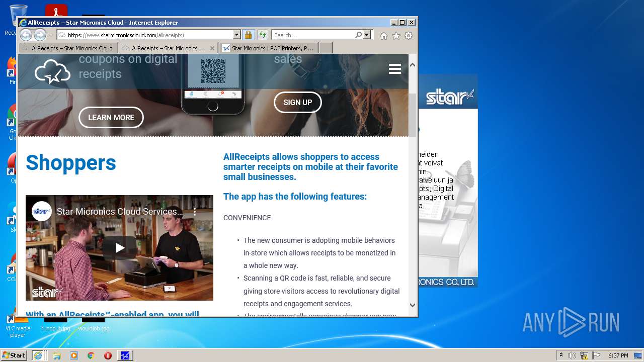Screen dimensions: 644x362
Task: Open the recent pages dropdown beside Forward
Action: [51, 35]
